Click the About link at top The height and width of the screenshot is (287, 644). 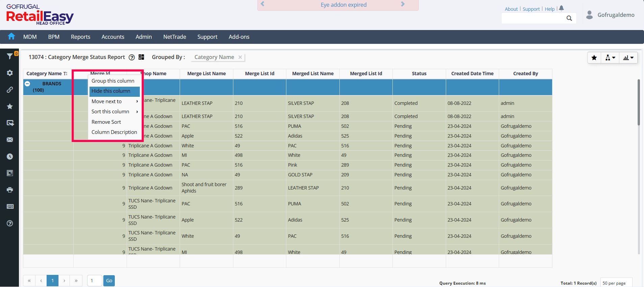click(x=511, y=9)
